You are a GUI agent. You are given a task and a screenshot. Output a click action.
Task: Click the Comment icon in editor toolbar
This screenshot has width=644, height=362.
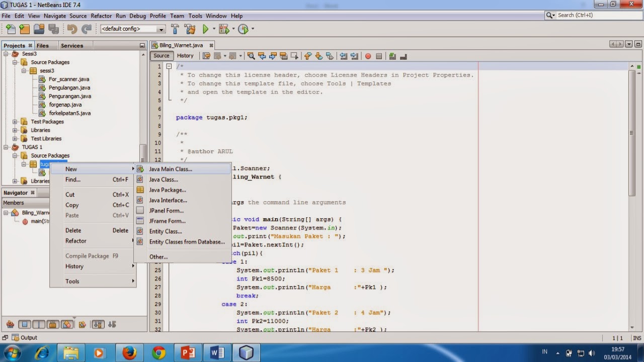click(x=392, y=56)
